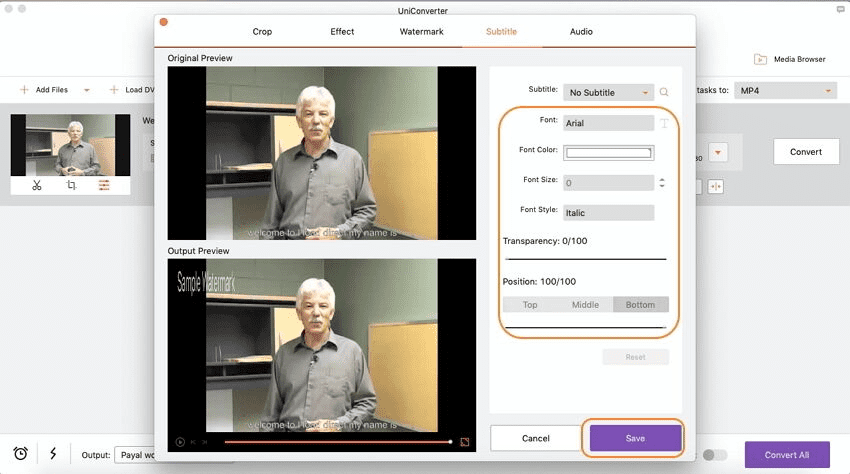Set subtitle position to Middle

pos(585,305)
